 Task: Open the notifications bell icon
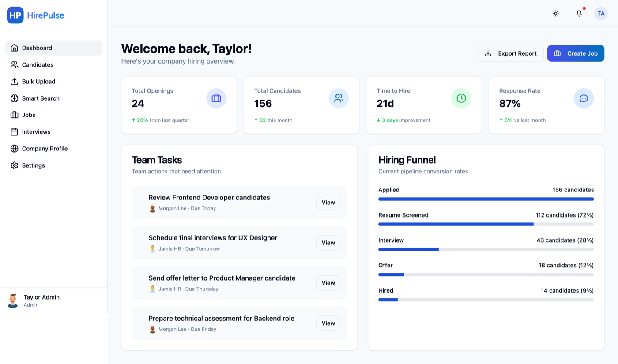pyautogui.click(x=579, y=14)
